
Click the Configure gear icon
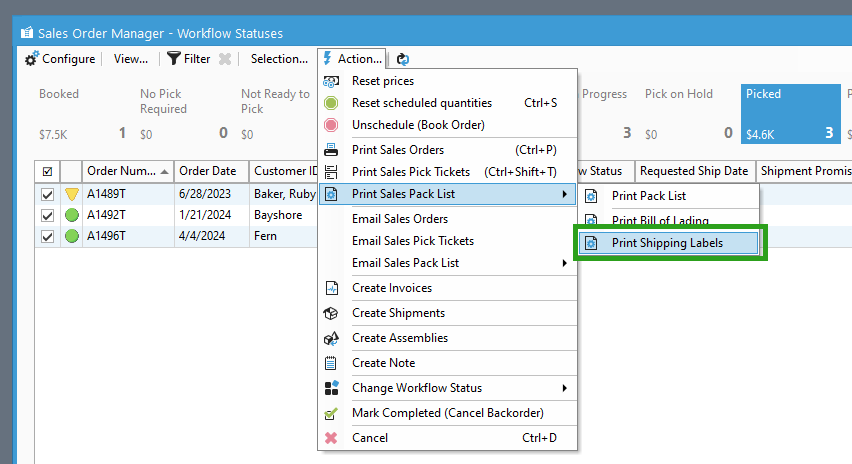pyautogui.click(x=31, y=59)
